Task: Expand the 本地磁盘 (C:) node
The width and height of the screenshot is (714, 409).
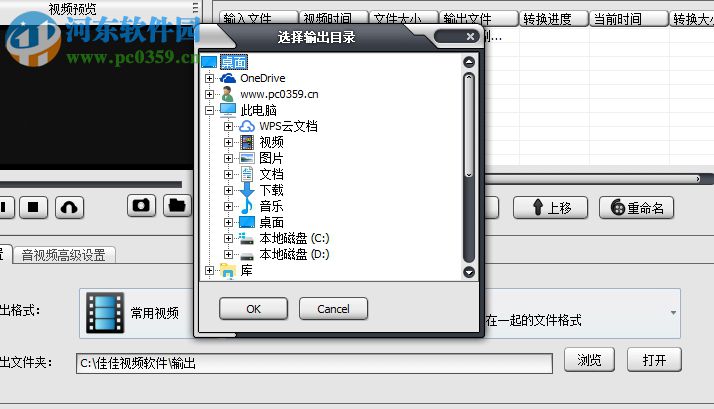Action: tap(229, 238)
